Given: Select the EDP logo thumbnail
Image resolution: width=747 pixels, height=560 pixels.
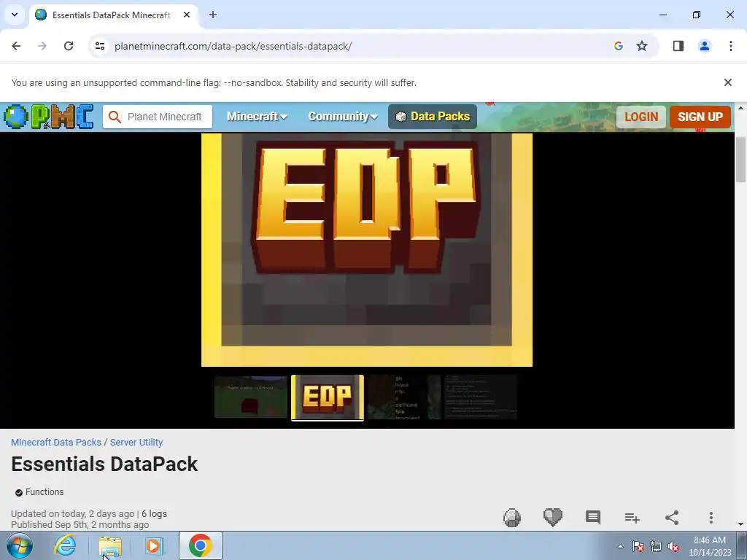Looking at the screenshot, I should click(x=328, y=397).
